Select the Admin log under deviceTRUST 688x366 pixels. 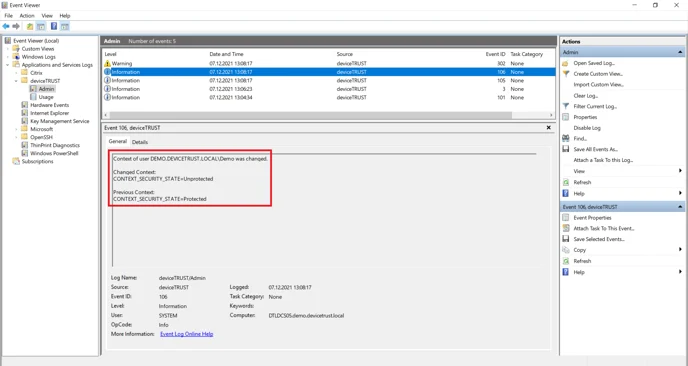(46, 89)
